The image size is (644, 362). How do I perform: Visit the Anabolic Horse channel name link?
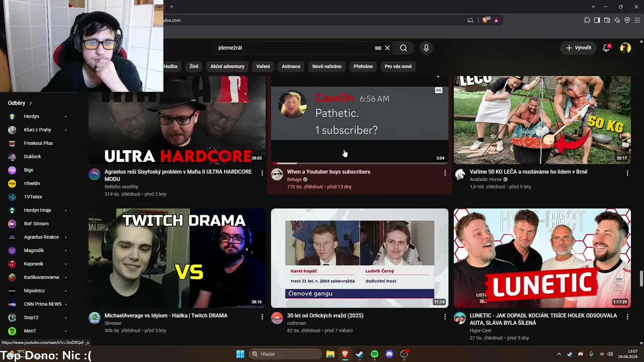tap(486, 179)
